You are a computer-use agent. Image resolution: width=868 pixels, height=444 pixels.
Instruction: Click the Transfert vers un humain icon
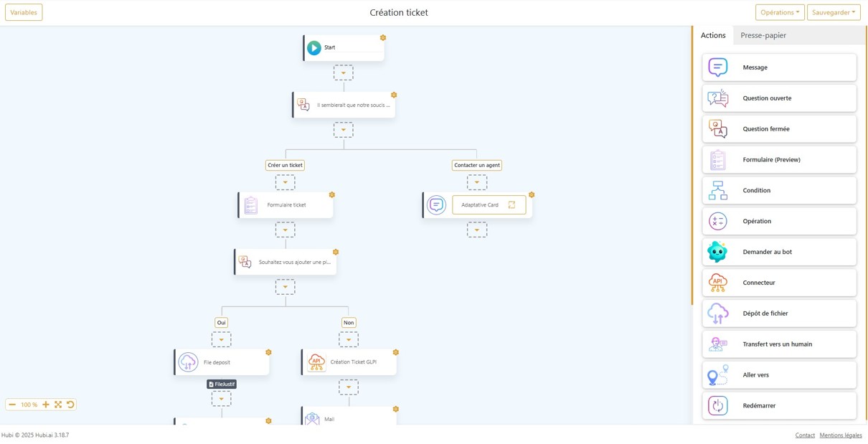tap(718, 344)
